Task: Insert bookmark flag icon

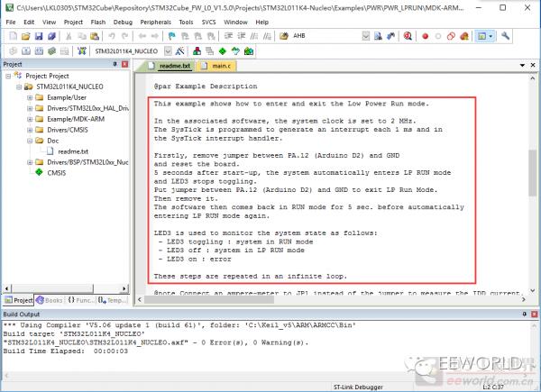Action: [171, 36]
